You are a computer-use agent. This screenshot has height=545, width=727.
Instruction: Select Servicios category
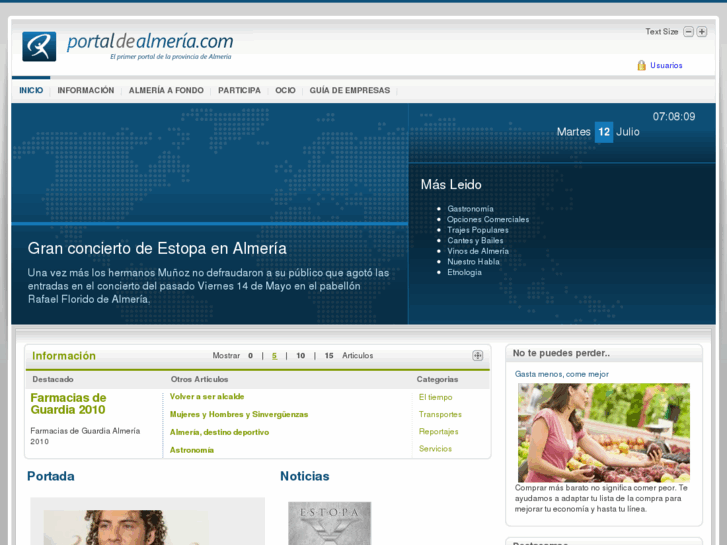[x=435, y=449]
